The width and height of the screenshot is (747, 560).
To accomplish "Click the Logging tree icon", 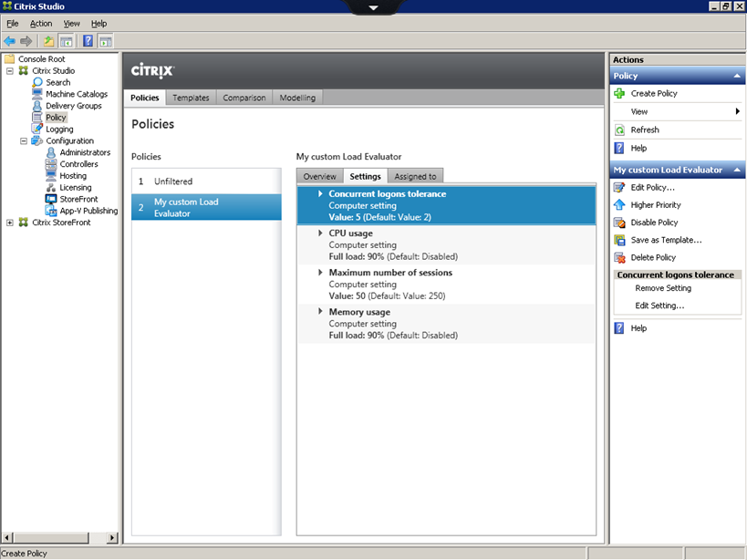I will click(37, 129).
